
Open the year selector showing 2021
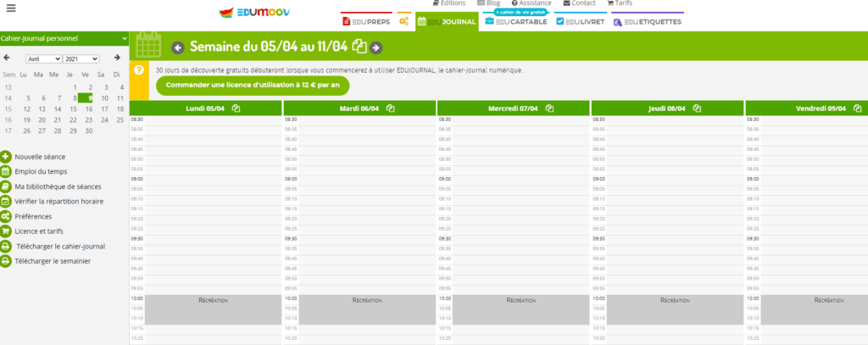[82, 58]
